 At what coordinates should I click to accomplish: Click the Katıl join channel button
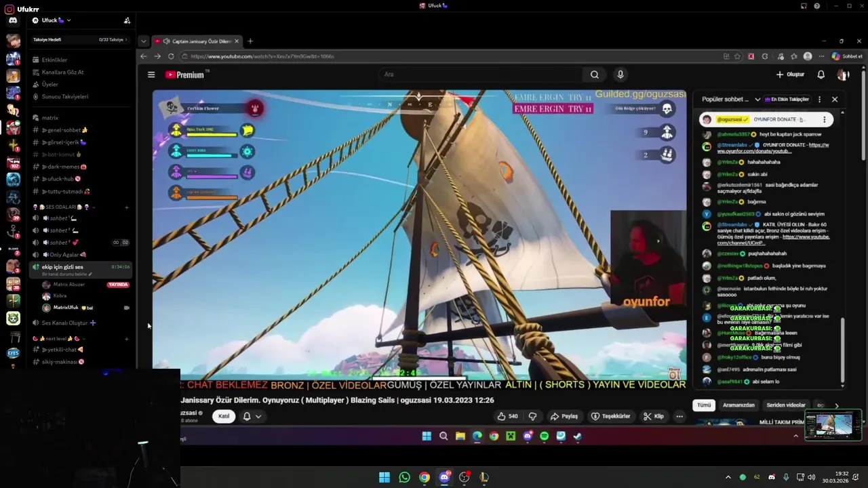[224, 416]
